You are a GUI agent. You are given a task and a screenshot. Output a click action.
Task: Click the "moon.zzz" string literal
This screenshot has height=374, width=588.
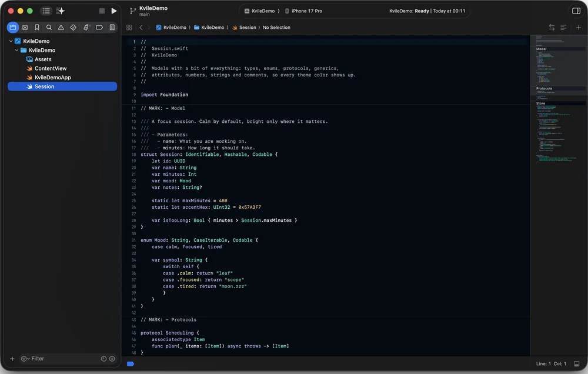(x=232, y=286)
